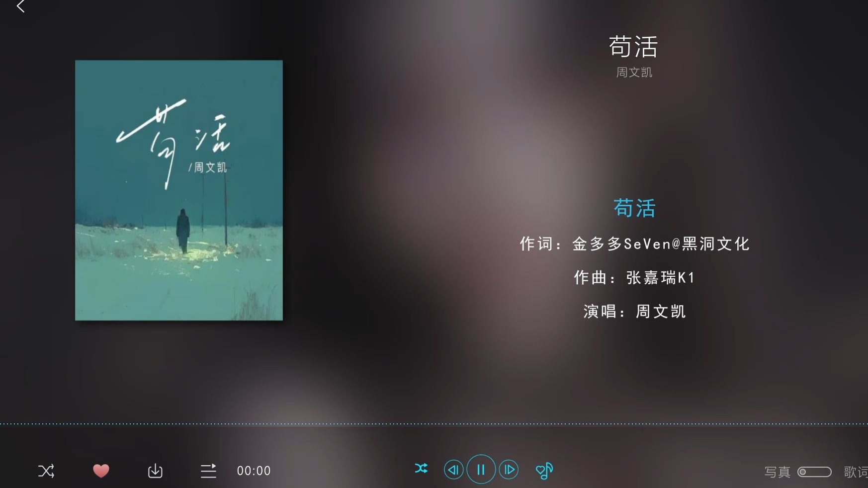Click the highlighted blue lyric line 苟活
The image size is (868, 488).
click(635, 208)
